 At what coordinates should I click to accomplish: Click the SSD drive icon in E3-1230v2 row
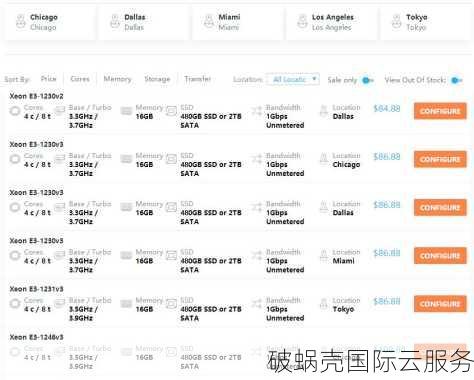(x=171, y=110)
